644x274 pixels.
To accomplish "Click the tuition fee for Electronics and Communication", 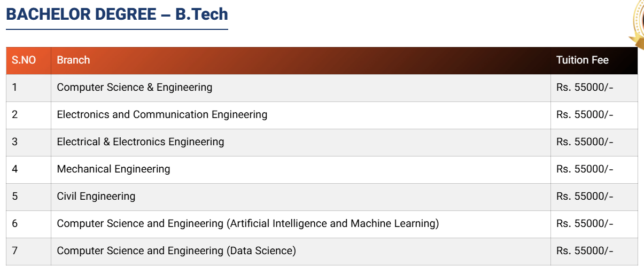I will click(585, 115).
